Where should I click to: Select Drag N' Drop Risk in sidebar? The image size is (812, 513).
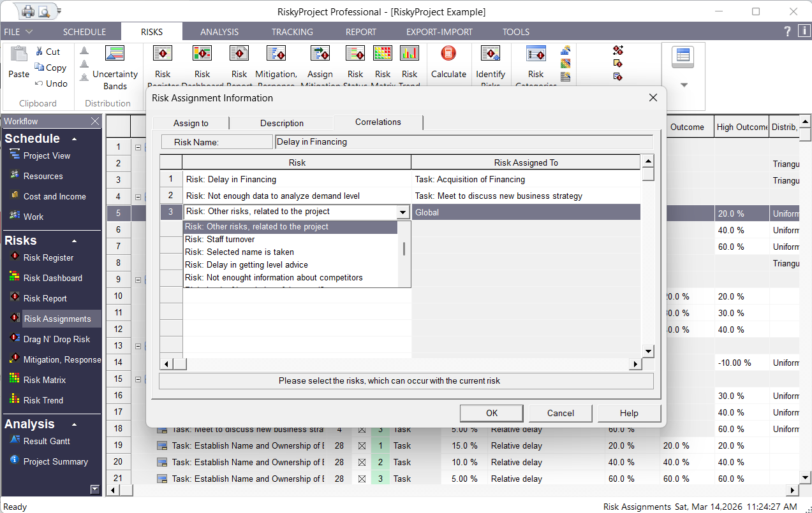56,339
